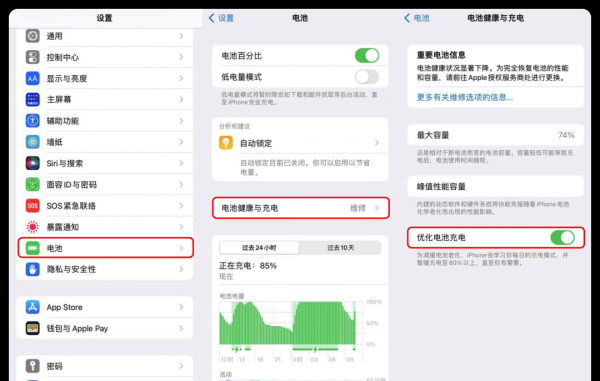Tap the App Store icon
Screen dimensions: 600x381
(33, 307)
